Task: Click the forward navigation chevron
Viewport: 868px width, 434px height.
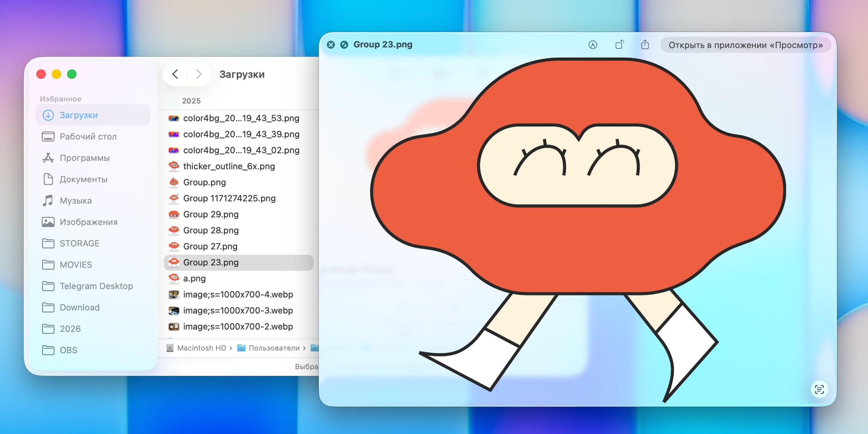Action: tap(198, 74)
